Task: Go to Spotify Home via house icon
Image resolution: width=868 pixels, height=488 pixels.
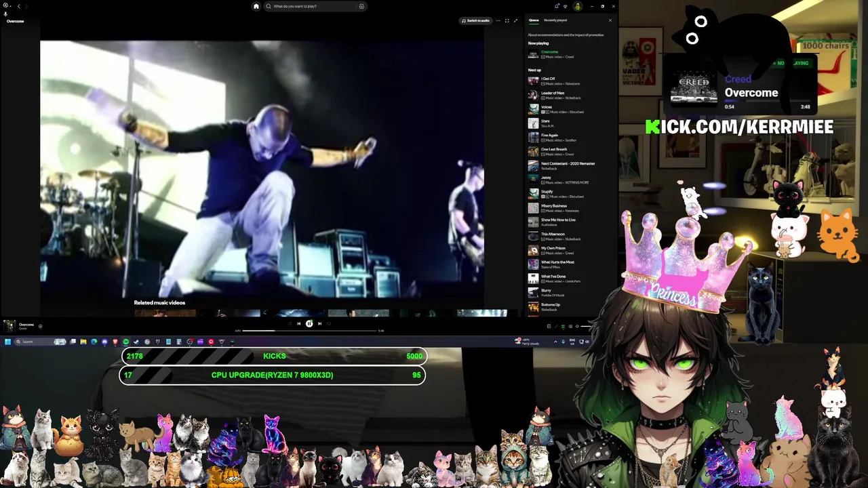Action: click(x=256, y=6)
